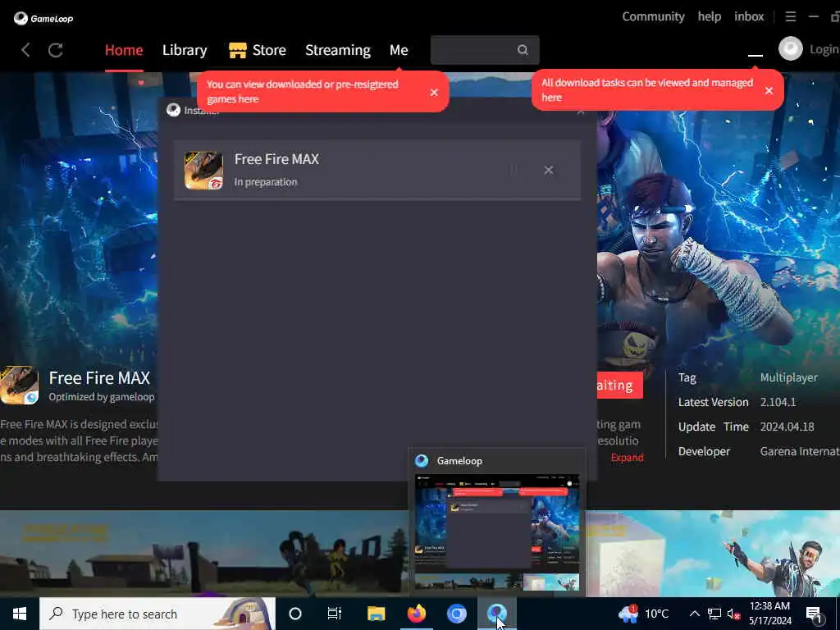840x630 pixels.
Task: Click the Gameloop taskbar preview thumbnail
Action: click(497, 532)
